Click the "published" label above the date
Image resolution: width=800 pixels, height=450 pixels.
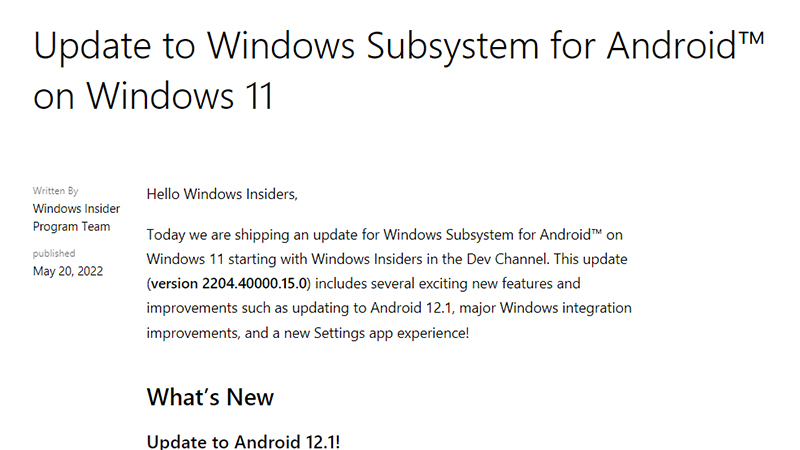click(53, 253)
